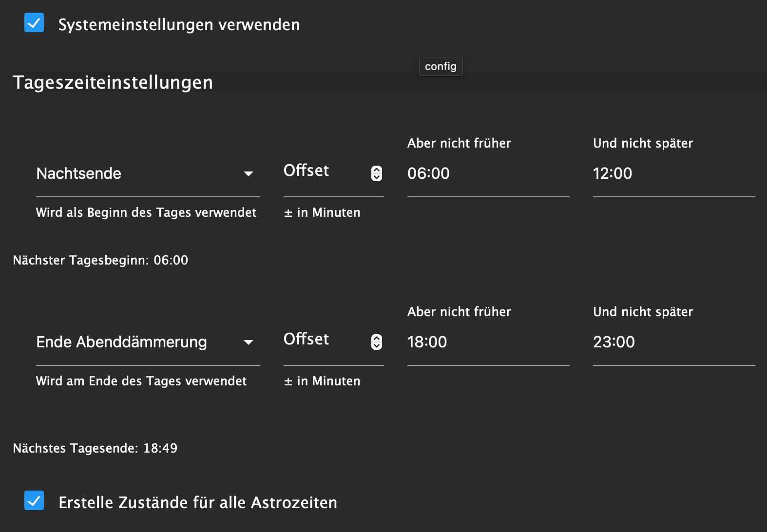Increase the Offset for the Nachtsende row

tap(377, 170)
